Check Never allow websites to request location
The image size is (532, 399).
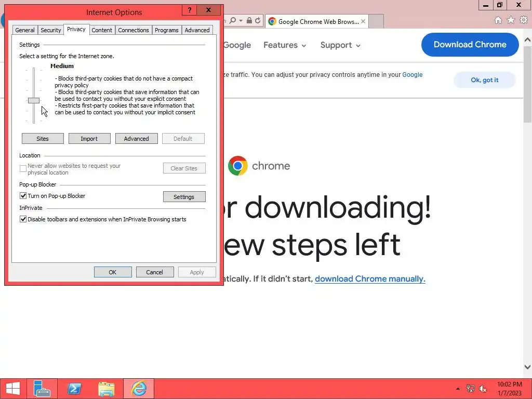pos(23,169)
